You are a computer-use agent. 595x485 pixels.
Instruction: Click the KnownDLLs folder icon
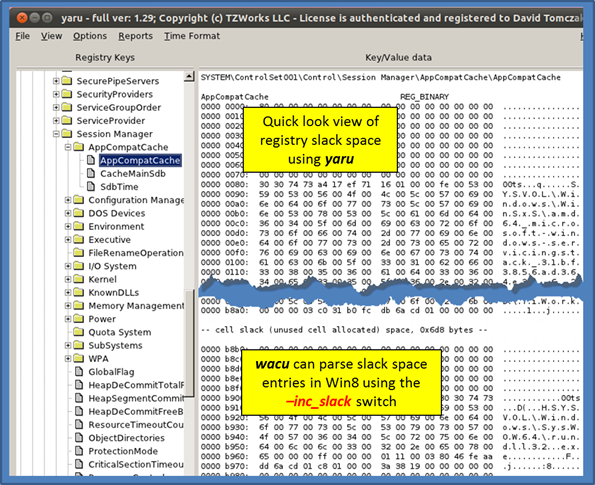(79, 292)
